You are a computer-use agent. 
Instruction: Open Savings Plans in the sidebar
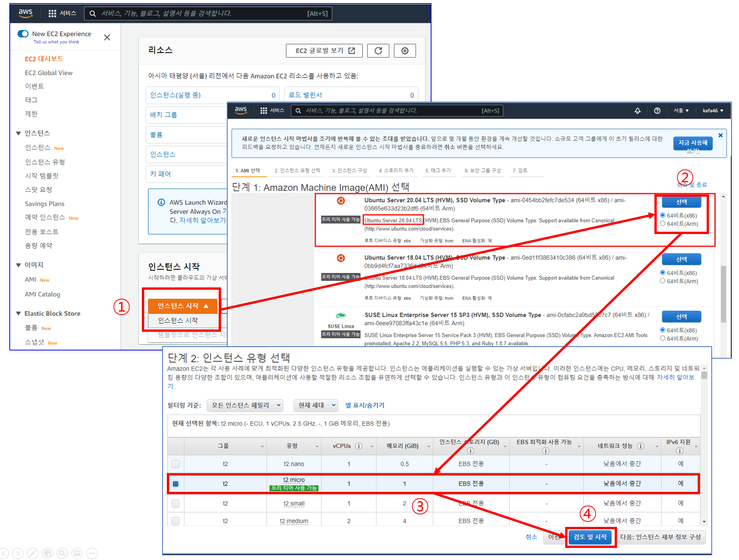pos(44,204)
